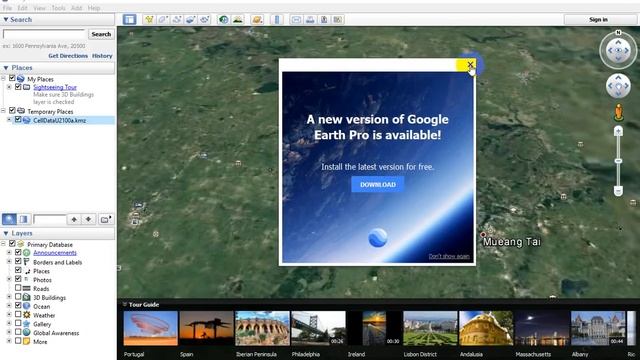Uncheck Borders and Labels layer
This screenshot has height=360, width=640.
18,262
